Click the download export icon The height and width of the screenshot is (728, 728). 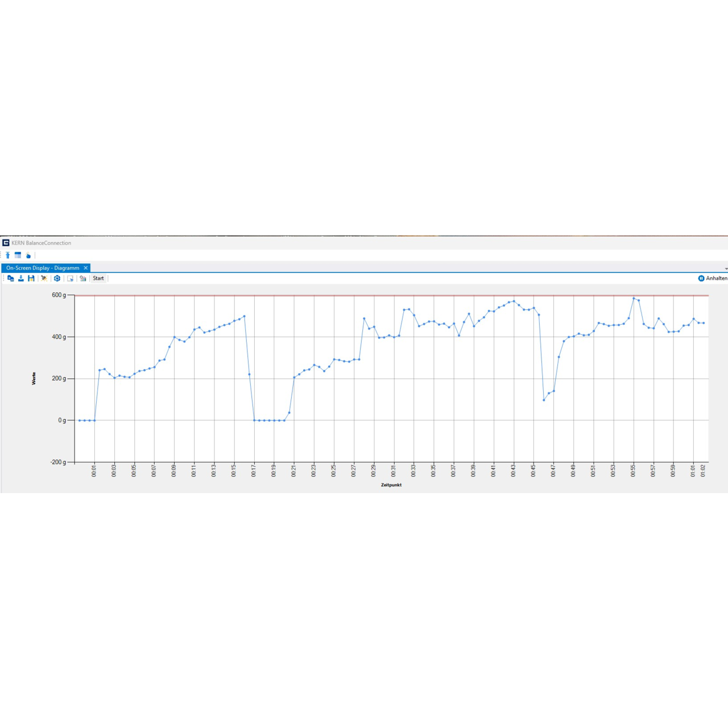pos(21,278)
